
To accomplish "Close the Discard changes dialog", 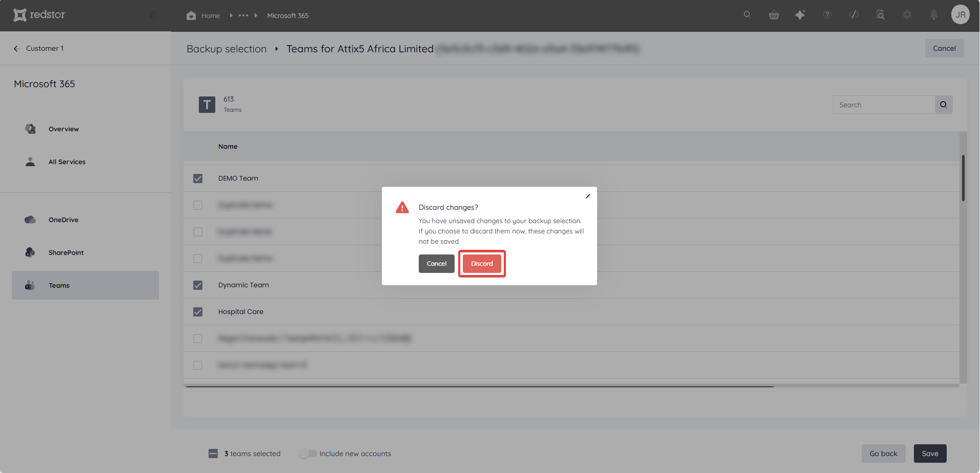I will pyautogui.click(x=588, y=196).
